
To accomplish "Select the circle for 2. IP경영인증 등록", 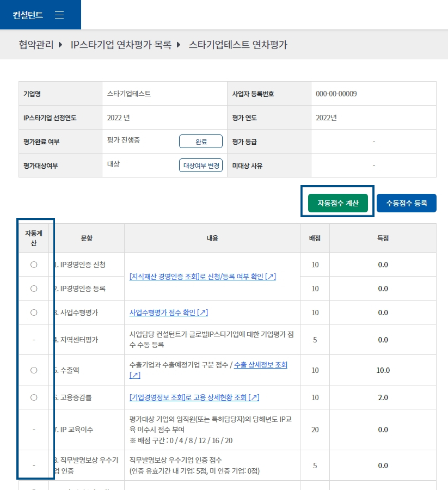I will point(34,289).
